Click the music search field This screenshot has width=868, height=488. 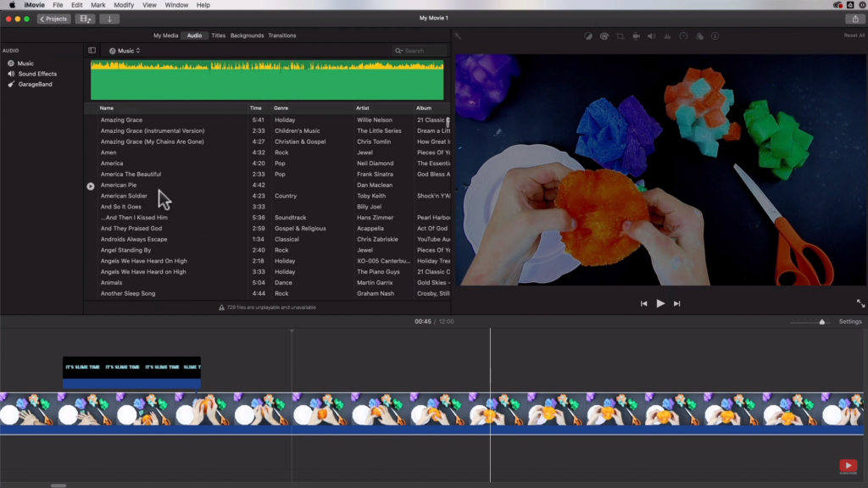[420, 51]
